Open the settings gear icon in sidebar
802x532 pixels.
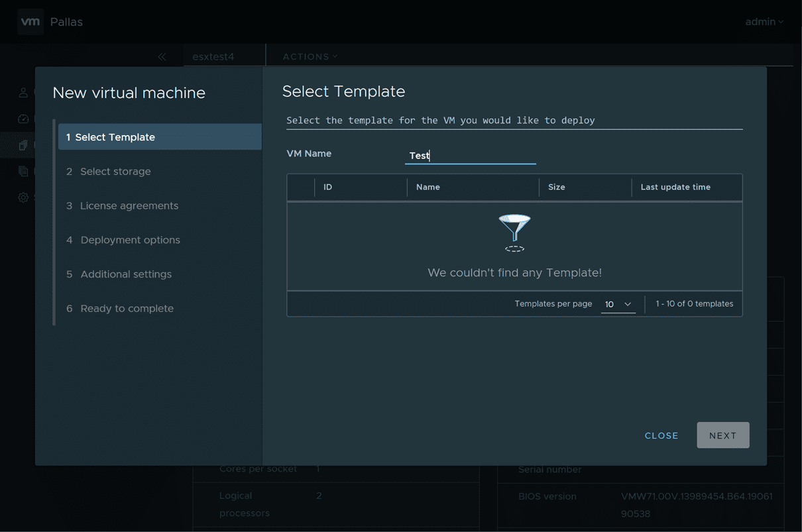[x=23, y=197]
